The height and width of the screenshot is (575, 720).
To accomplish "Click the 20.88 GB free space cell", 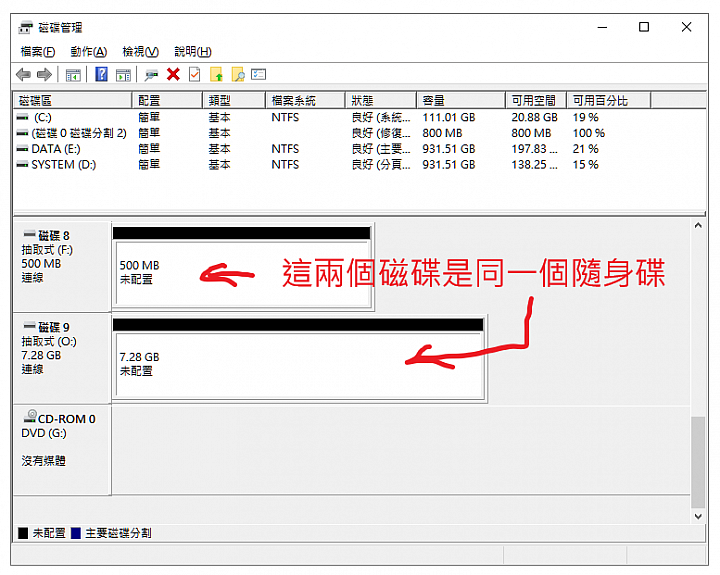I will click(x=534, y=118).
